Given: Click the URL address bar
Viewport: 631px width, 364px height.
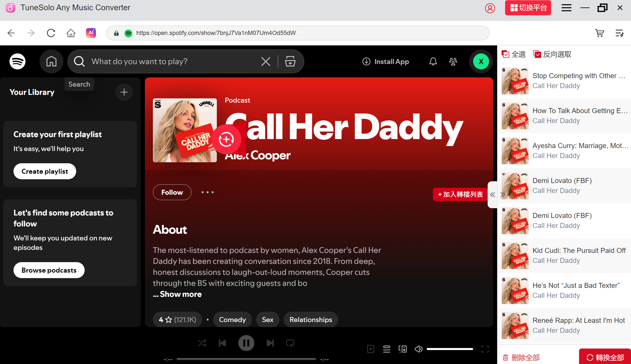Looking at the screenshot, I should coord(298,33).
